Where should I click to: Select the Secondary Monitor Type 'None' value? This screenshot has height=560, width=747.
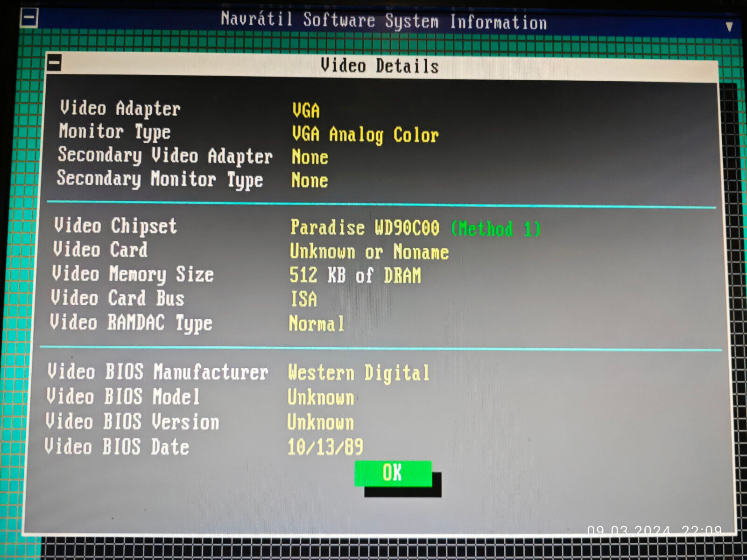pyautogui.click(x=310, y=181)
